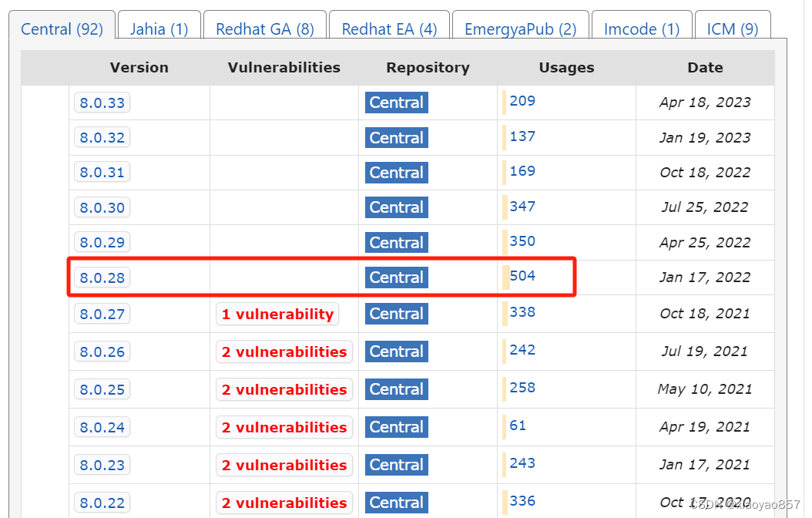View 2 vulnerabilities badge for version 8.0.25
The height and width of the screenshot is (518, 812).
click(x=284, y=389)
